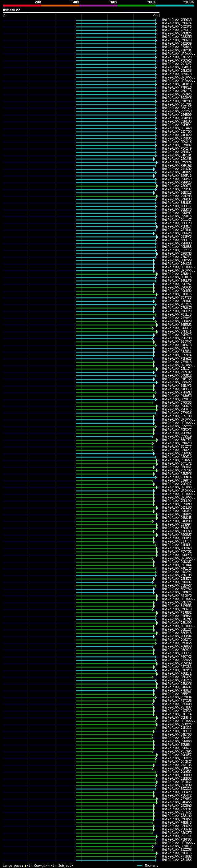Open hit UniRef100_Q84RD9
Viewport: 197px width, 868px height.
[x=177, y=115]
